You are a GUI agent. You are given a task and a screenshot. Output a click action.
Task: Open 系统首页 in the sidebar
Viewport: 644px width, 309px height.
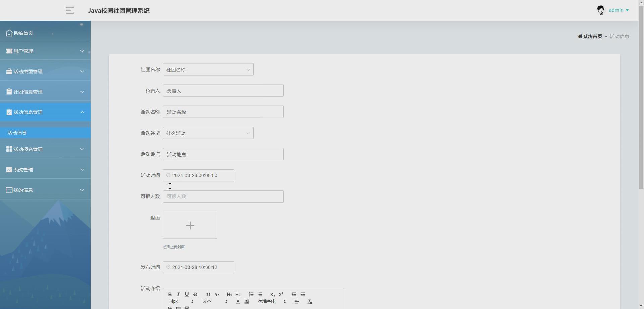45,33
